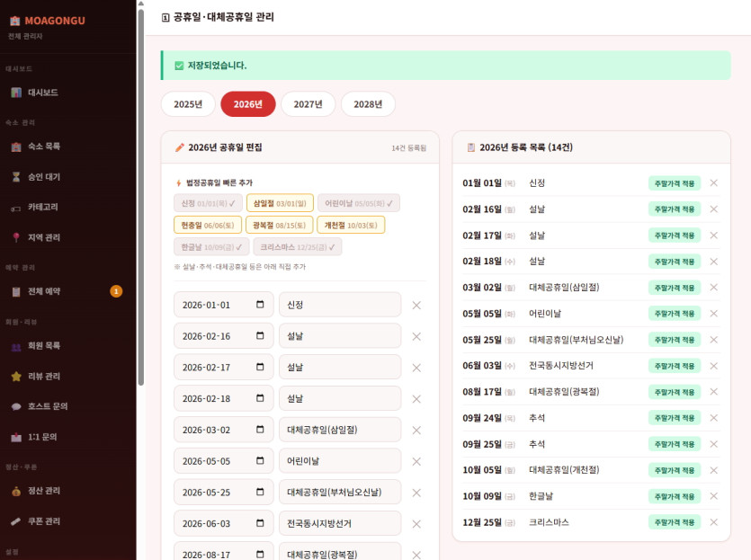Screen dimensions: 751x560
Task: Quick add 광복절 08/15 holiday
Action: point(279,225)
